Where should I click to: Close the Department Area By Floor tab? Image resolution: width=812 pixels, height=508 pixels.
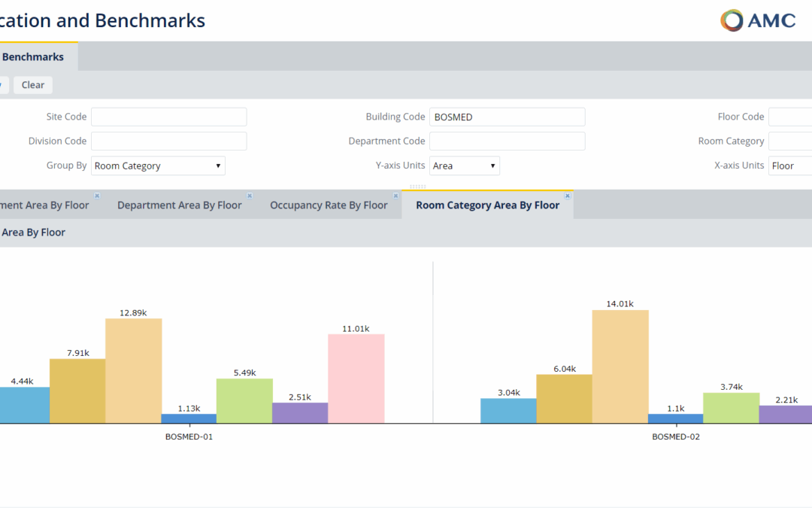pos(250,196)
